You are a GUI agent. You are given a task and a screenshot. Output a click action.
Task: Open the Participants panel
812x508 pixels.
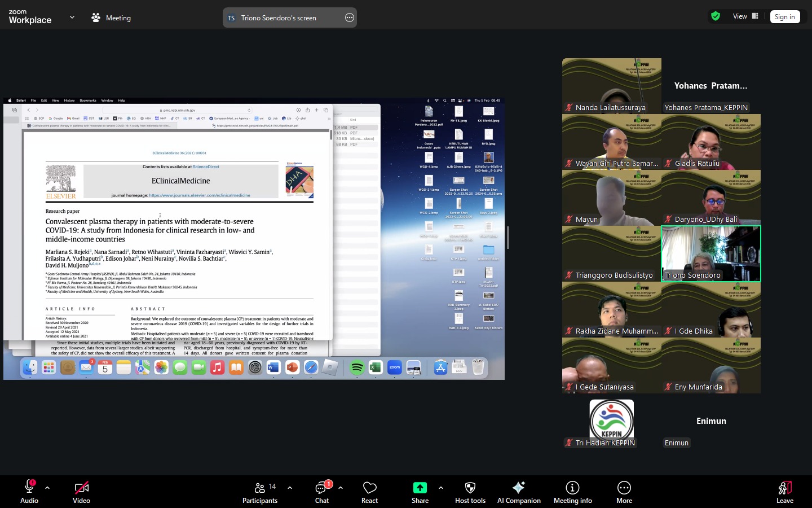click(x=260, y=491)
